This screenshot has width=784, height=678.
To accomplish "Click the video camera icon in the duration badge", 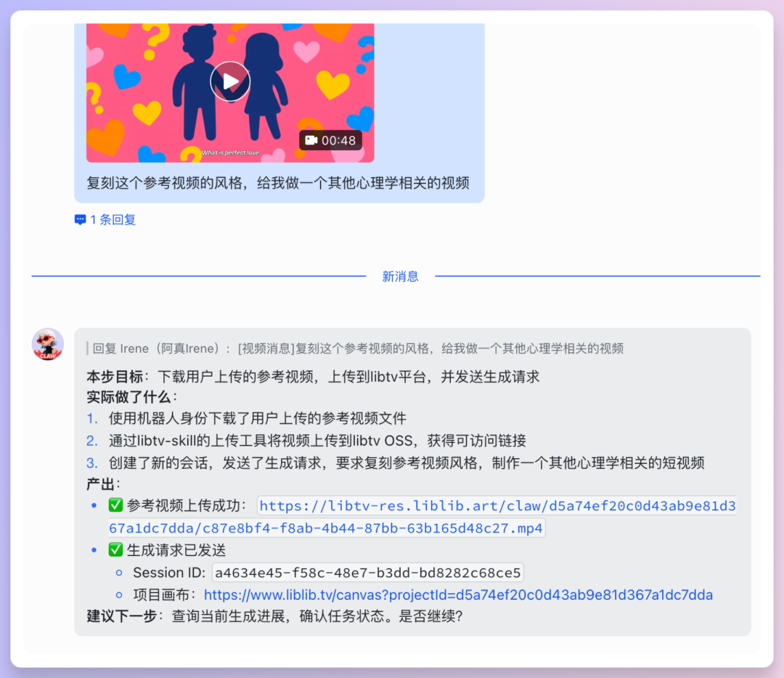I will coord(311,141).
